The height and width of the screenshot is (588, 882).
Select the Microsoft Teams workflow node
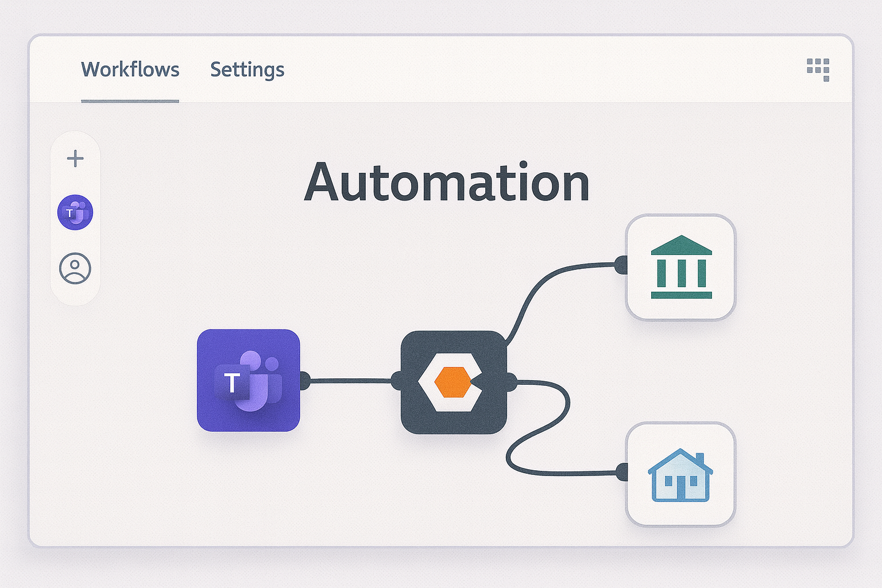[x=249, y=380]
